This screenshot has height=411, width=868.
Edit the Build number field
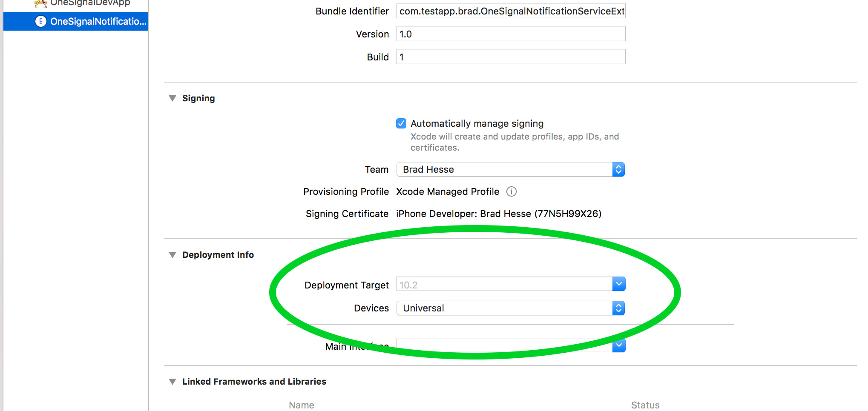coord(511,57)
